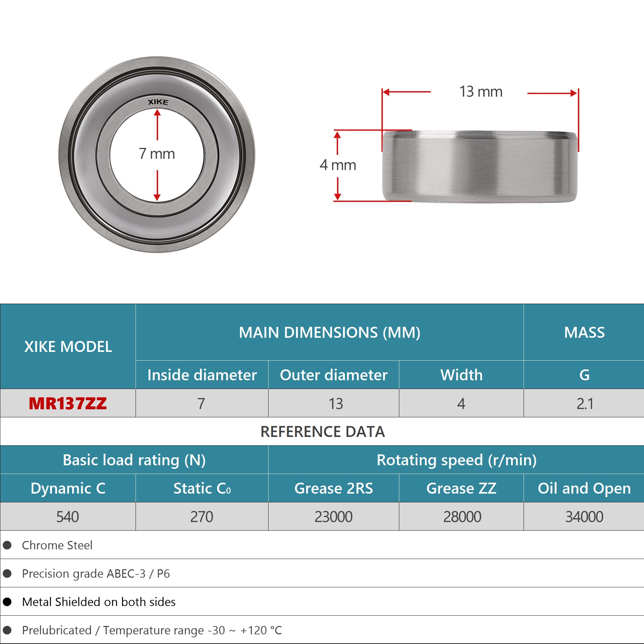The width and height of the screenshot is (644, 644).
Task: Click the XIKE MODEL header cell
Action: tap(68, 347)
